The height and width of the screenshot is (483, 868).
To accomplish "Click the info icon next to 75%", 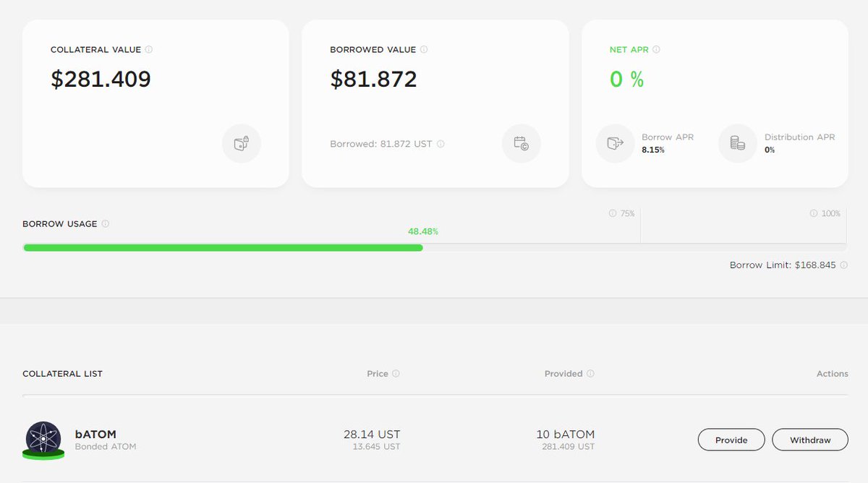I will click(613, 213).
